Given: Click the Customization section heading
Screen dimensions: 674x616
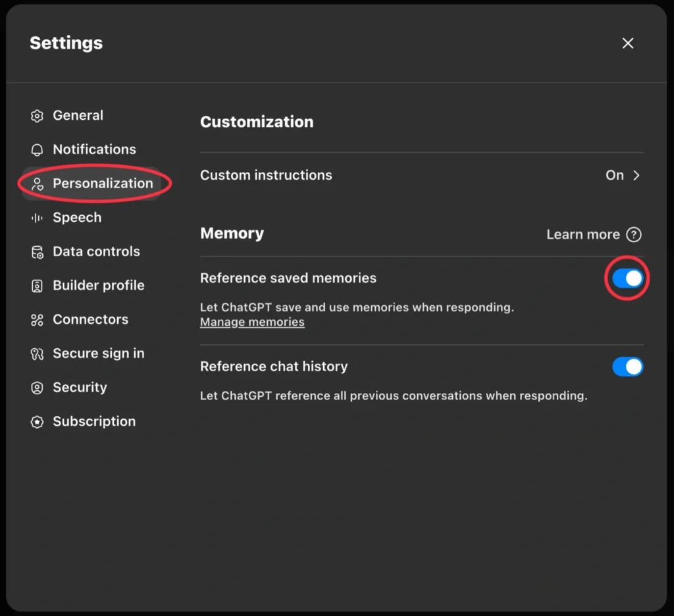Looking at the screenshot, I should (x=257, y=122).
